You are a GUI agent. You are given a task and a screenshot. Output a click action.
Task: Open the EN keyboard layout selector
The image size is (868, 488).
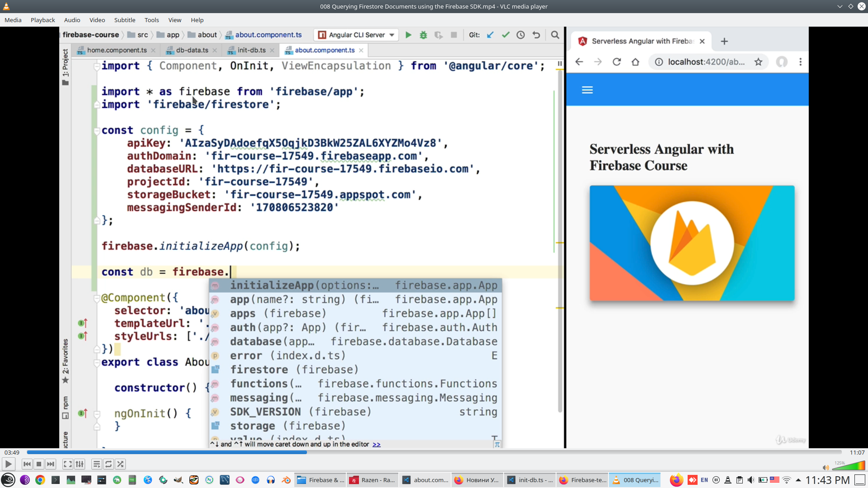704,480
